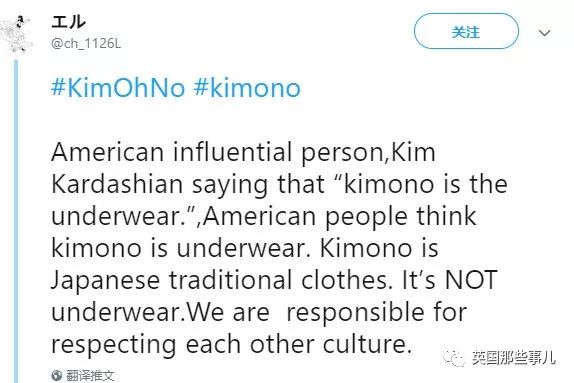The height and width of the screenshot is (383, 574).
Task: Click the WeChat logo watermark
Action: click(x=454, y=357)
